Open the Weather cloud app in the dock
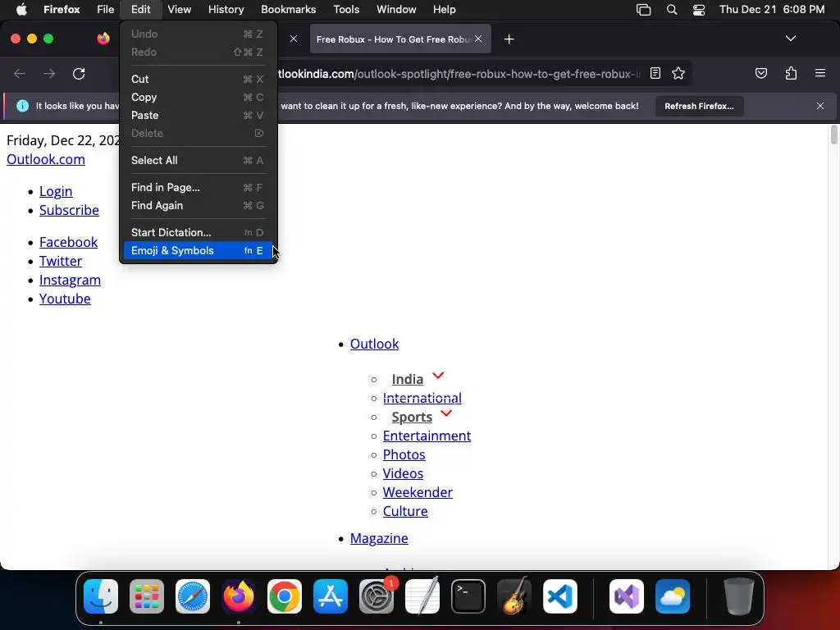This screenshot has width=840, height=630. coord(673,596)
